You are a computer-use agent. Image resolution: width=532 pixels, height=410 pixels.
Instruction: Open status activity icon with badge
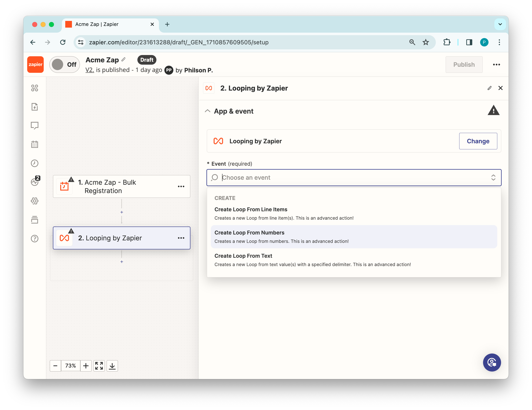coord(35,182)
